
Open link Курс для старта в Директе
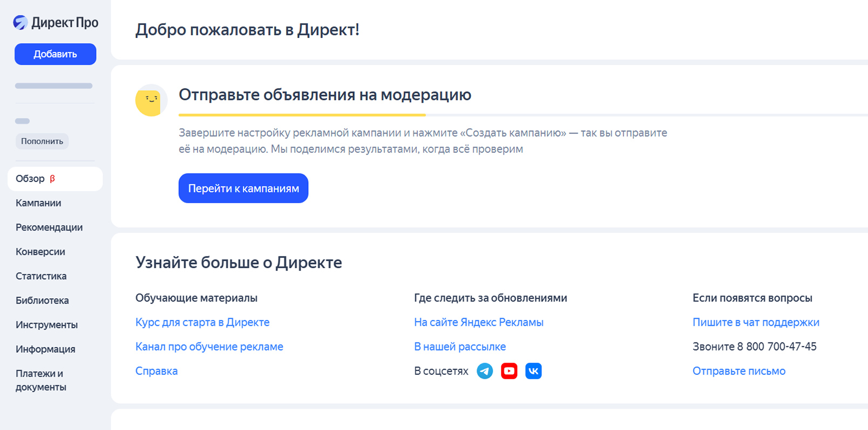[x=202, y=322]
